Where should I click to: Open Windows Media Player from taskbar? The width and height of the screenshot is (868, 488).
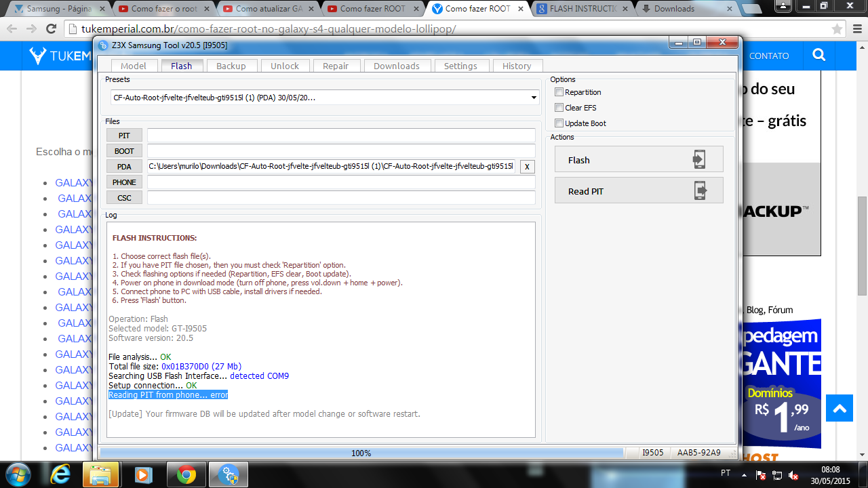pos(143,474)
